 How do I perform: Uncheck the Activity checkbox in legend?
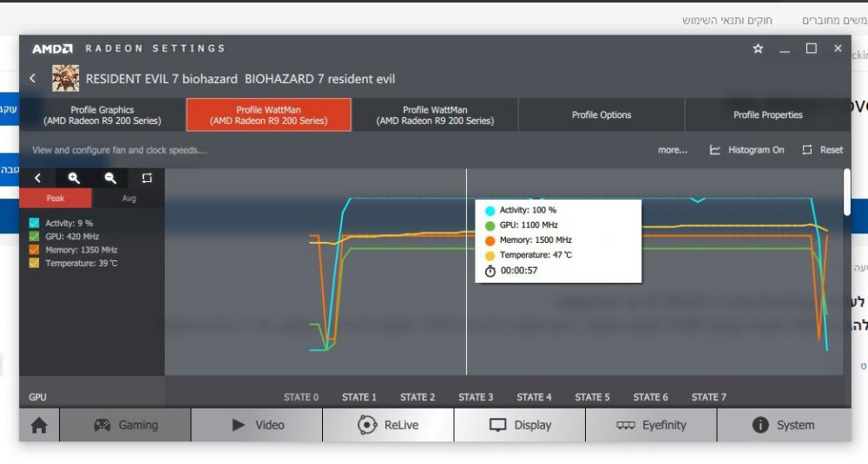point(34,223)
